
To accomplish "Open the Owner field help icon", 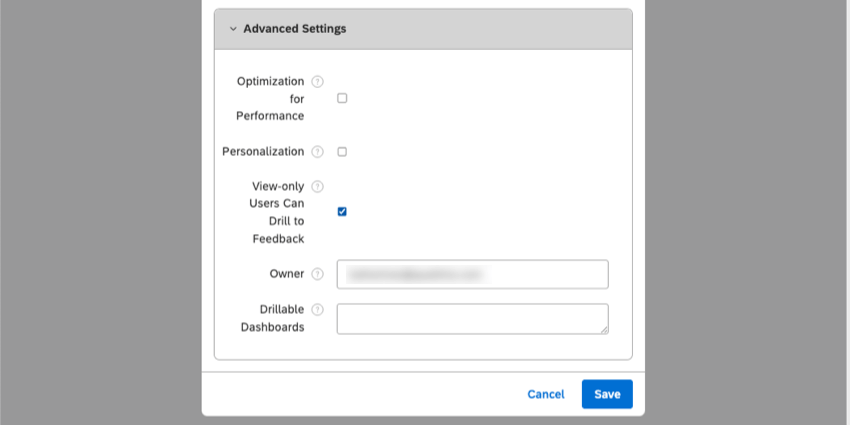I will 318,274.
